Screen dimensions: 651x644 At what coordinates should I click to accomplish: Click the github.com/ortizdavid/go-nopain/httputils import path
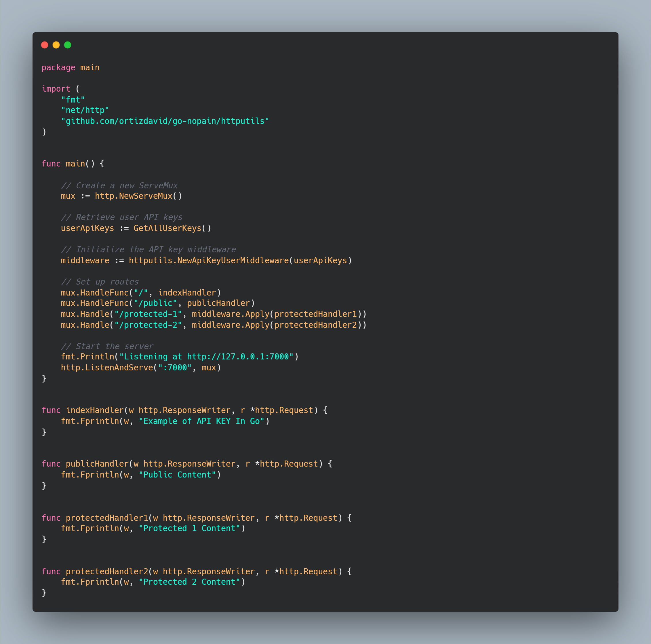click(x=165, y=121)
